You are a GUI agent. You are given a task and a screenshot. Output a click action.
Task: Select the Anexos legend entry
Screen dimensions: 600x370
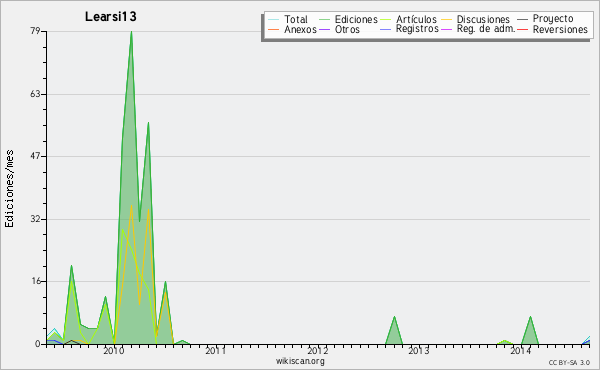coord(300,29)
